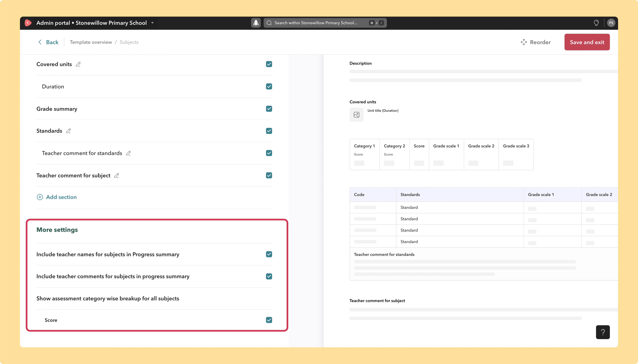Click the pencil icon beside Covered units

78,64
